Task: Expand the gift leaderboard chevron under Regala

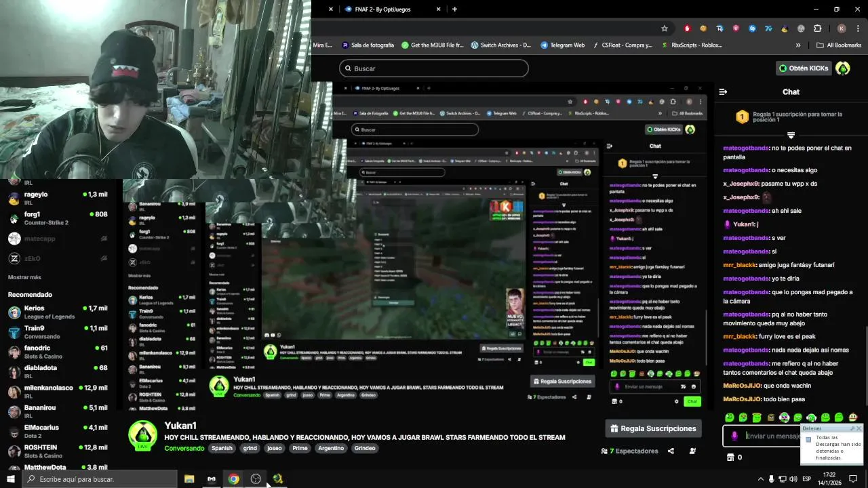Action: click(791, 135)
